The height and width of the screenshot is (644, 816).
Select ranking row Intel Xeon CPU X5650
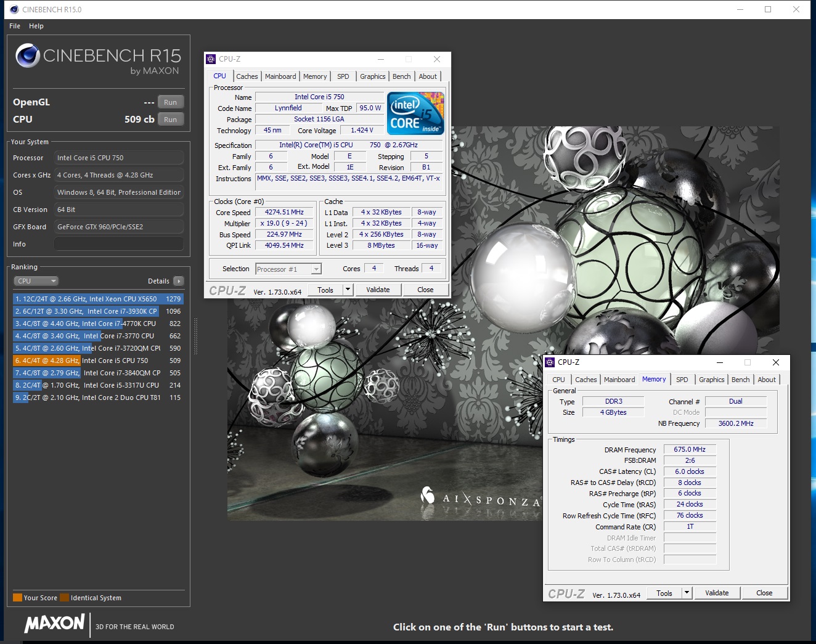[98, 299]
